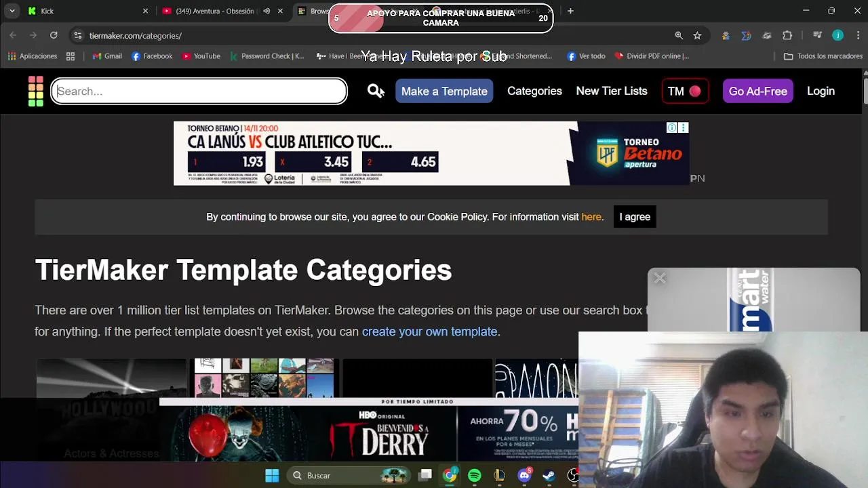This screenshot has width=868, height=488.
Task: Click the zoom magnifier icon in address bar
Action: [679, 35]
